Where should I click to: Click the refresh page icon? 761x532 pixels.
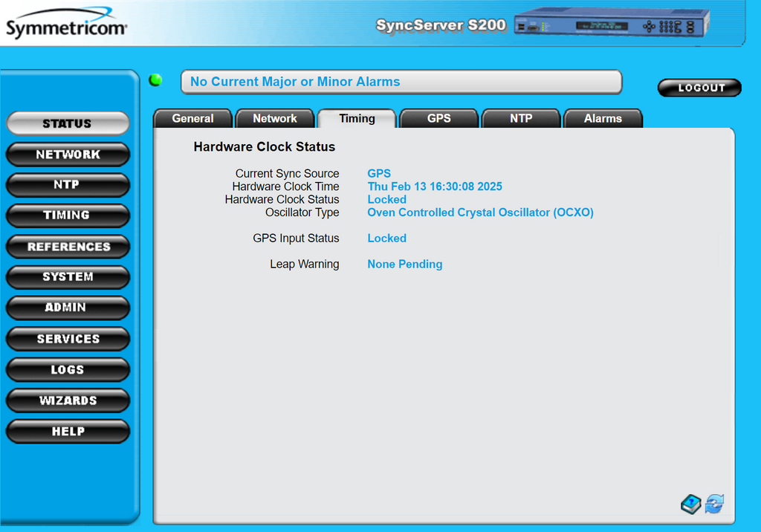tap(714, 504)
